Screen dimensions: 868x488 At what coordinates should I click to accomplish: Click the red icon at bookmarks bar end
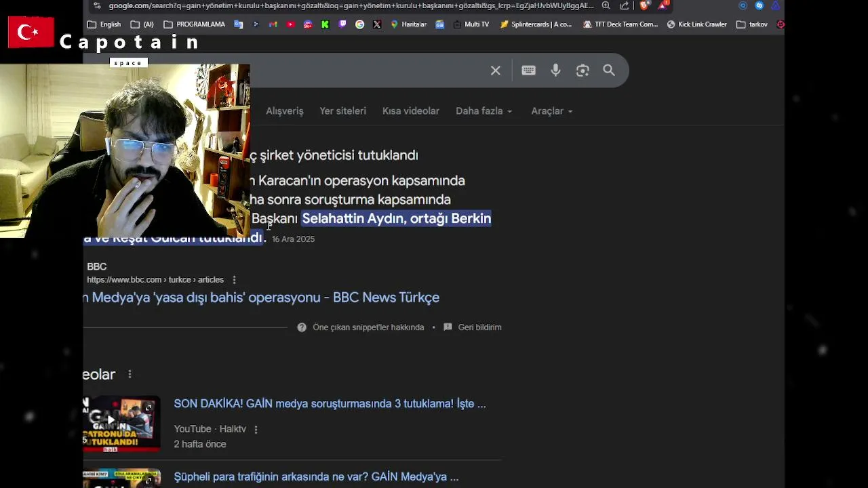(x=781, y=24)
